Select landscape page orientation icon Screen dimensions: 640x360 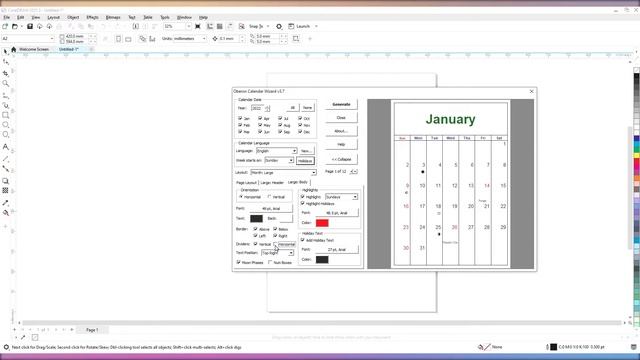[128, 39]
